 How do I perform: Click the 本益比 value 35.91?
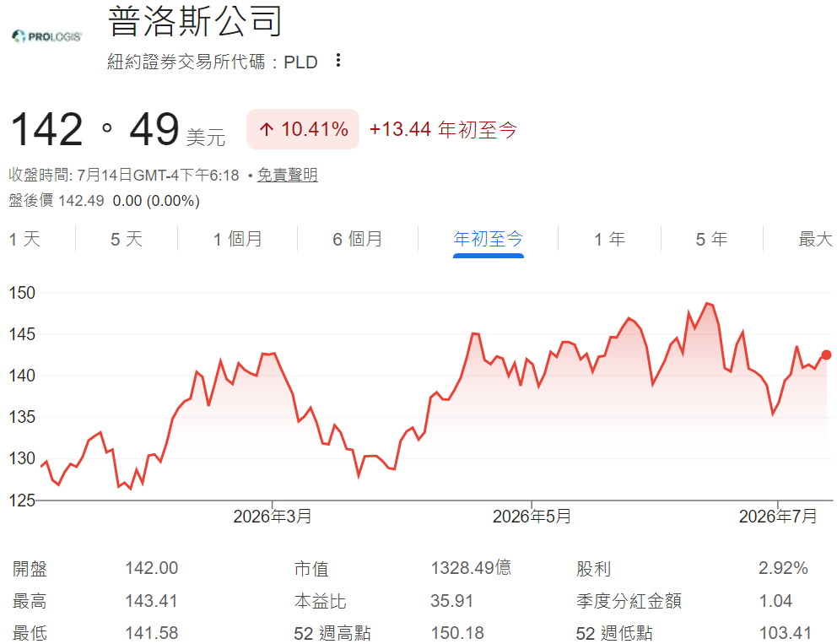click(451, 601)
